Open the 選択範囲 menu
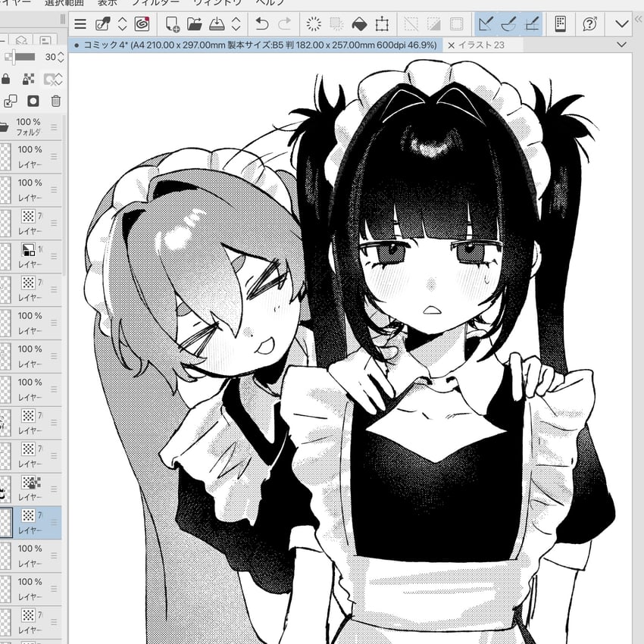 click(x=64, y=3)
